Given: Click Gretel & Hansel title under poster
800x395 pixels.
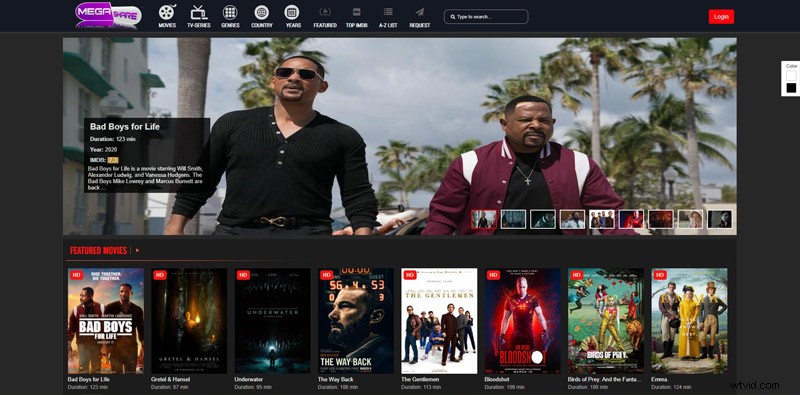Looking at the screenshot, I should (171, 380).
